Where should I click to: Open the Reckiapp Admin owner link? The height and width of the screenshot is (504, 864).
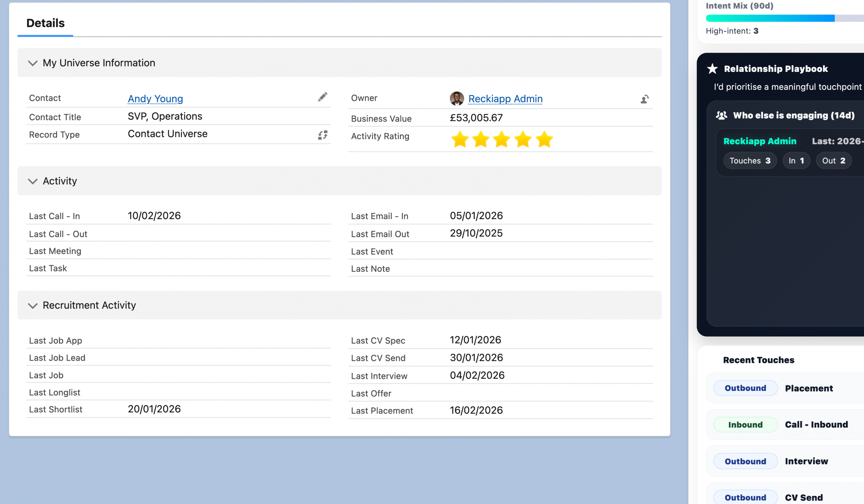[505, 99]
